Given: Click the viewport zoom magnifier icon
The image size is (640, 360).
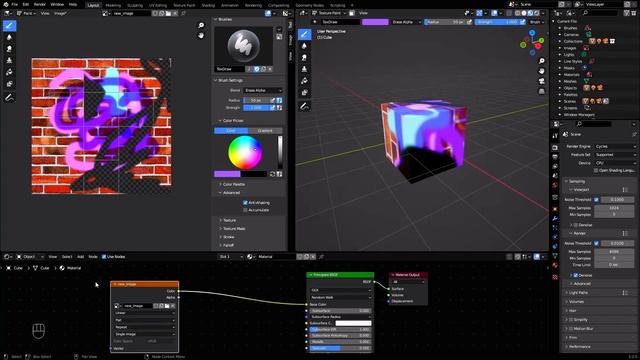Looking at the screenshot, I should point(542,61).
